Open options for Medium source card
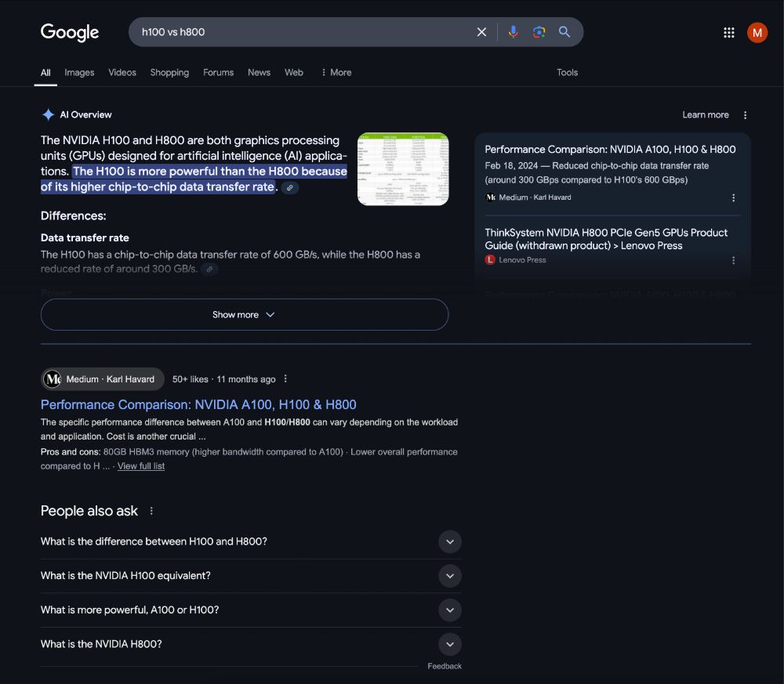The image size is (784, 684). tap(733, 198)
